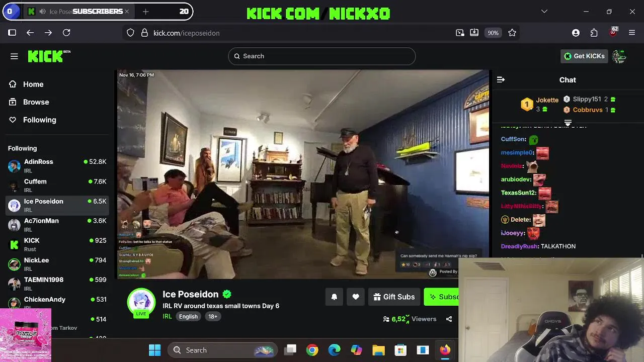
Task: Click Ice Poseidon's live avatar
Action: tap(141, 303)
